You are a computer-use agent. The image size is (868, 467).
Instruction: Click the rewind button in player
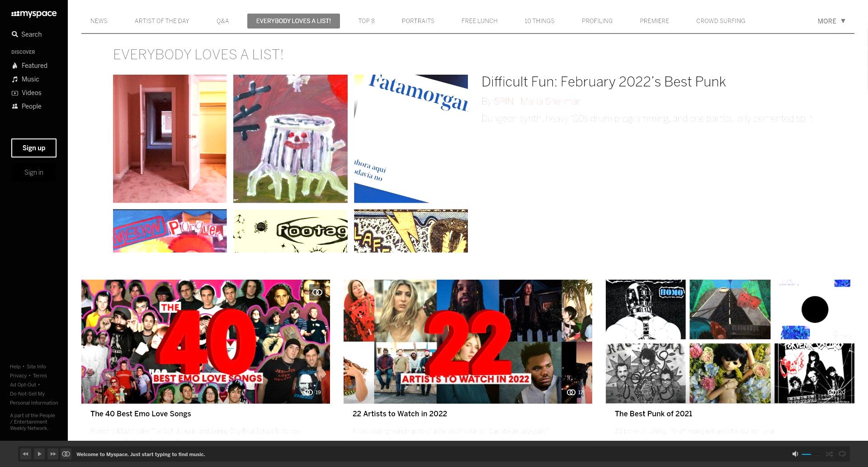pos(26,454)
